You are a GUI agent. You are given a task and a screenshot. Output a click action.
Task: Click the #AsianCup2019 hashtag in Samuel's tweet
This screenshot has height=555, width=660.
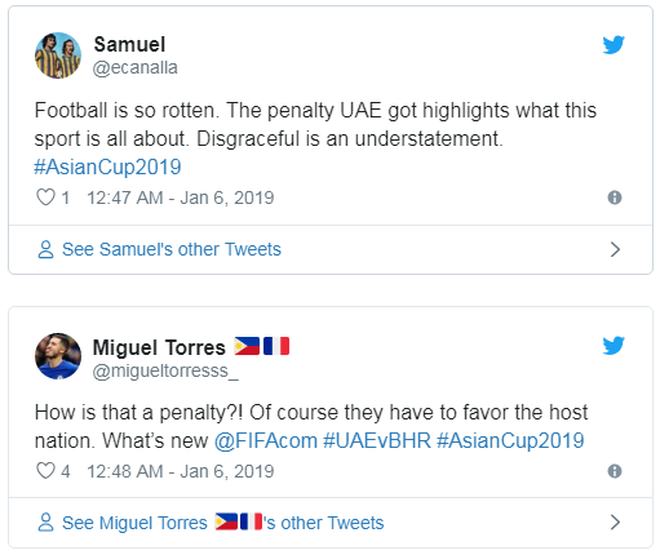[x=108, y=166]
